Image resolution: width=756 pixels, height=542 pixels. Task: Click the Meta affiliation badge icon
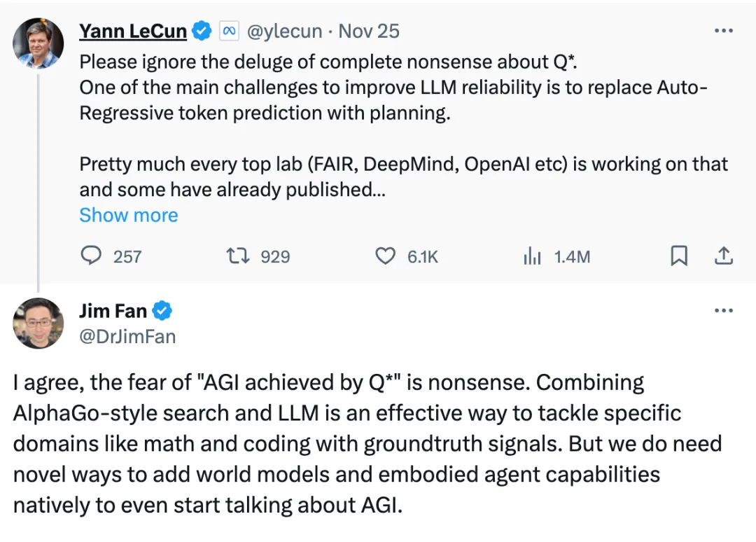click(229, 32)
